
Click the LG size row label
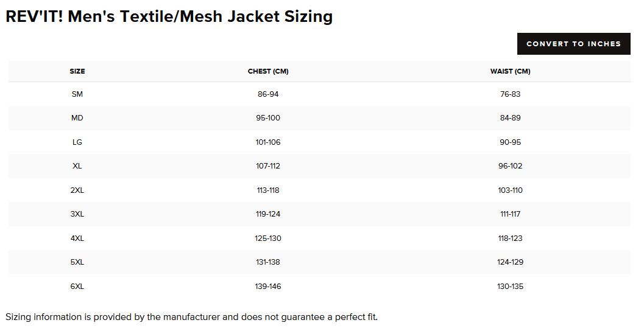click(x=77, y=142)
